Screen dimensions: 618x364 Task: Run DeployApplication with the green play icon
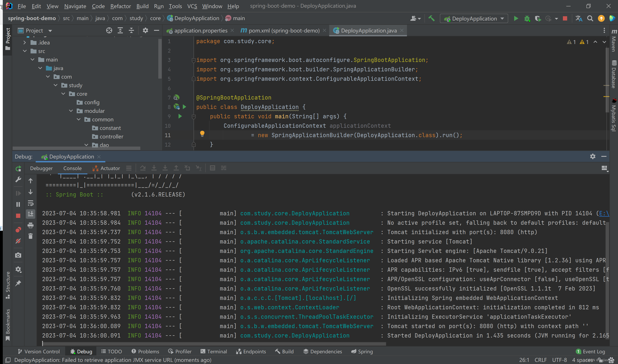[516, 18]
